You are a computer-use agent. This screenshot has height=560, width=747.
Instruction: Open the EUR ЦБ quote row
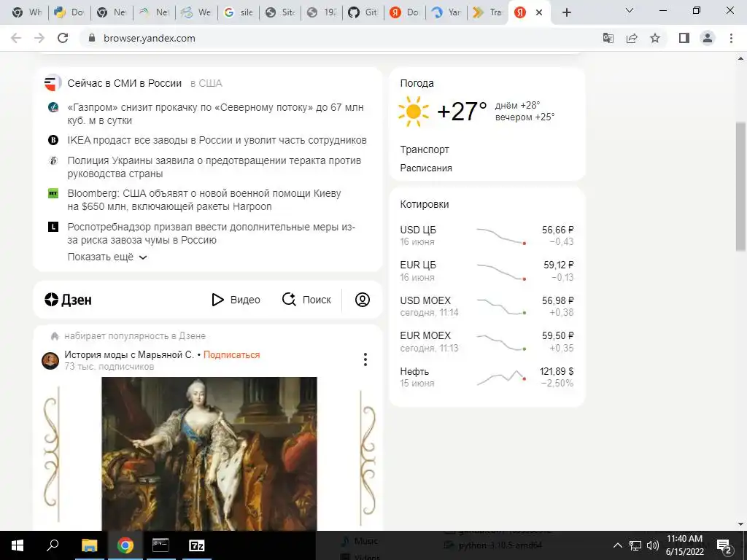487,271
